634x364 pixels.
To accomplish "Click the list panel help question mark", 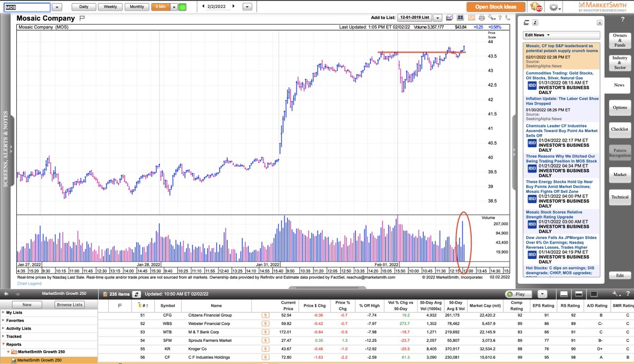I will pos(628,294).
